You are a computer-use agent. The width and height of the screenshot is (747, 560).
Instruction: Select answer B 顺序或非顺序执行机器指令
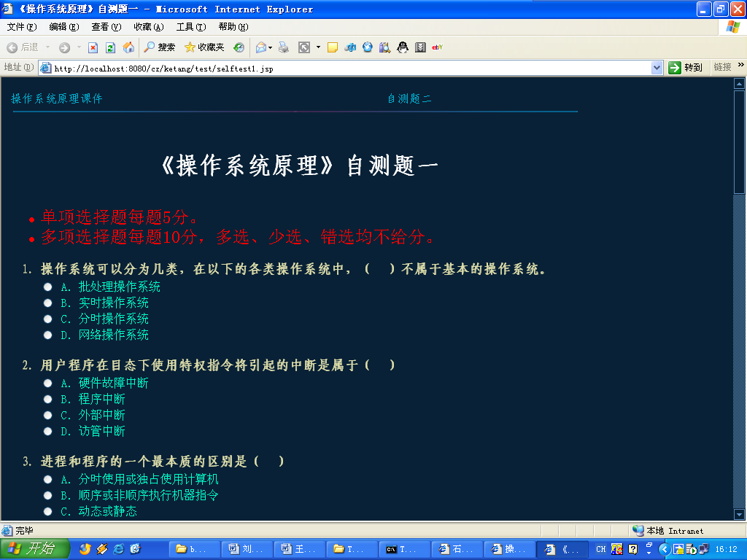[47, 495]
